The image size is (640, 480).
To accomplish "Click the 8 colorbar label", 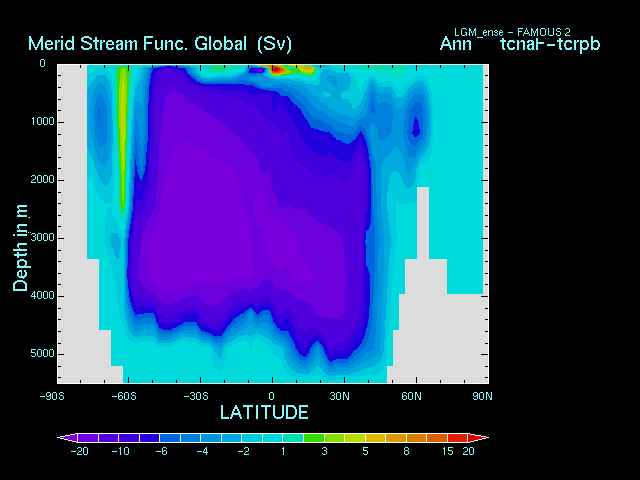I will tap(407, 451).
